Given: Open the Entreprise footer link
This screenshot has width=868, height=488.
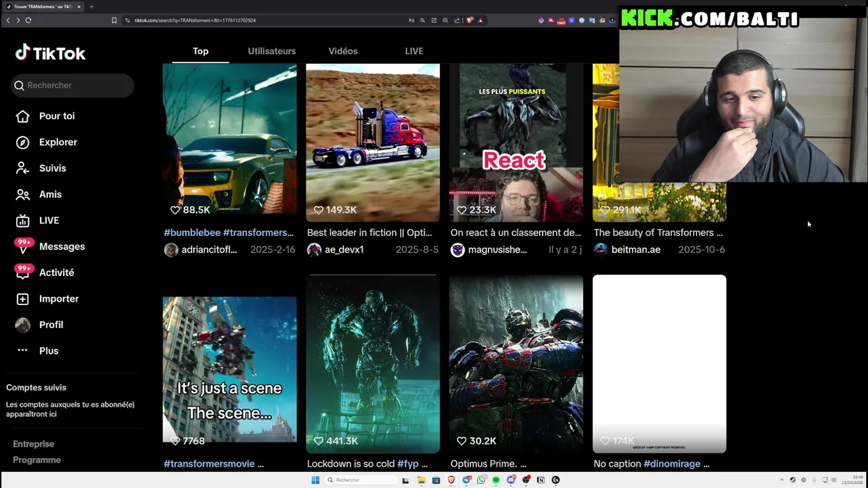Looking at the screenshot, I should coord(33,444).
